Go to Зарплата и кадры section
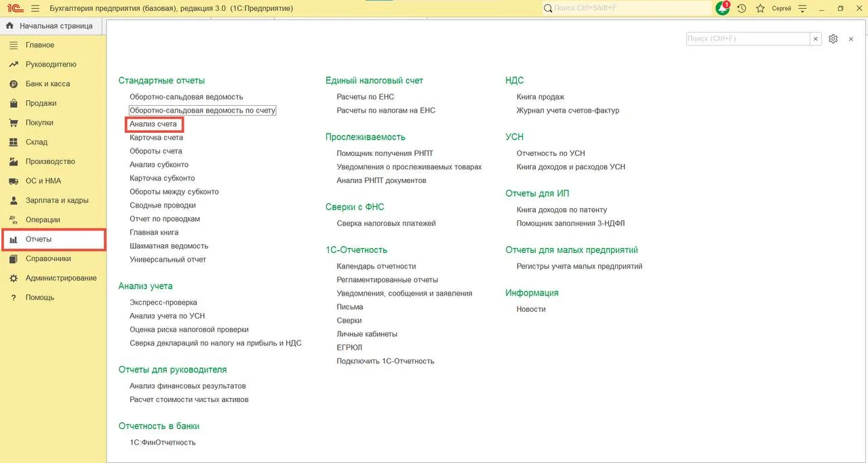The image size is (868, 463). click(x=53, y=201)
